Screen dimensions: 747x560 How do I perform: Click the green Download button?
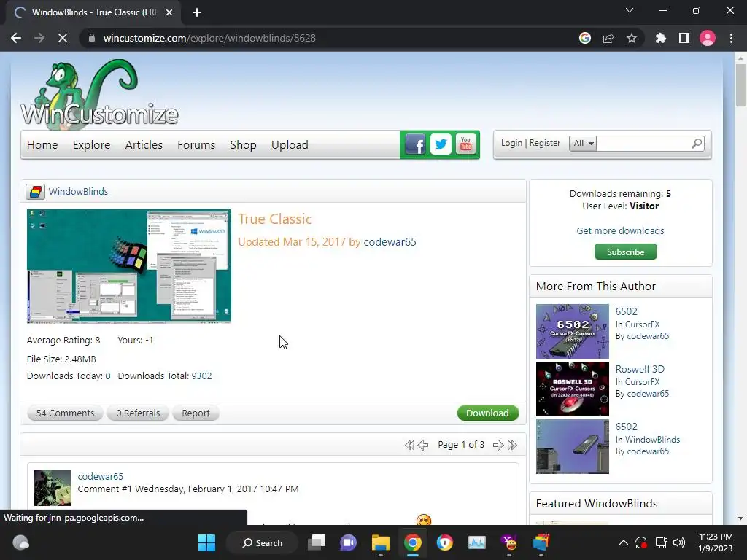[x=488, y=413]
